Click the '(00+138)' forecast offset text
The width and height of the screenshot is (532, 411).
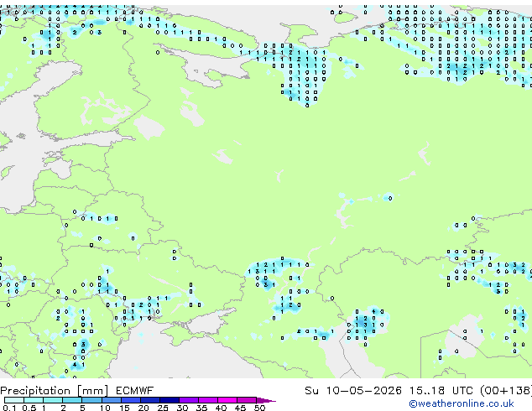point(505,391)
